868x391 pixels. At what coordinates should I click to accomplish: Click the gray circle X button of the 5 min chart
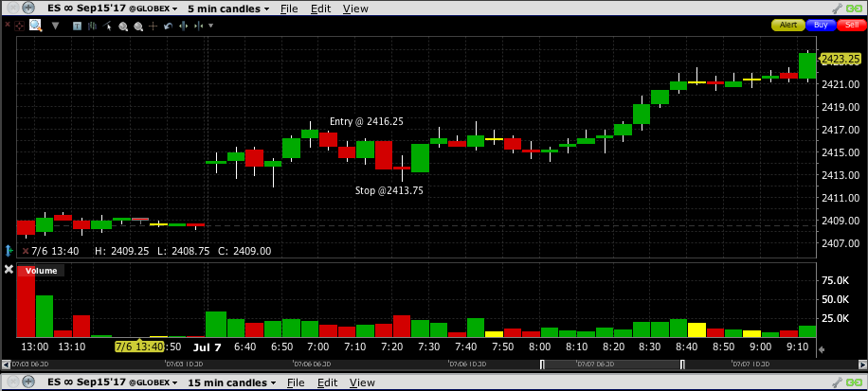[12, 9]
